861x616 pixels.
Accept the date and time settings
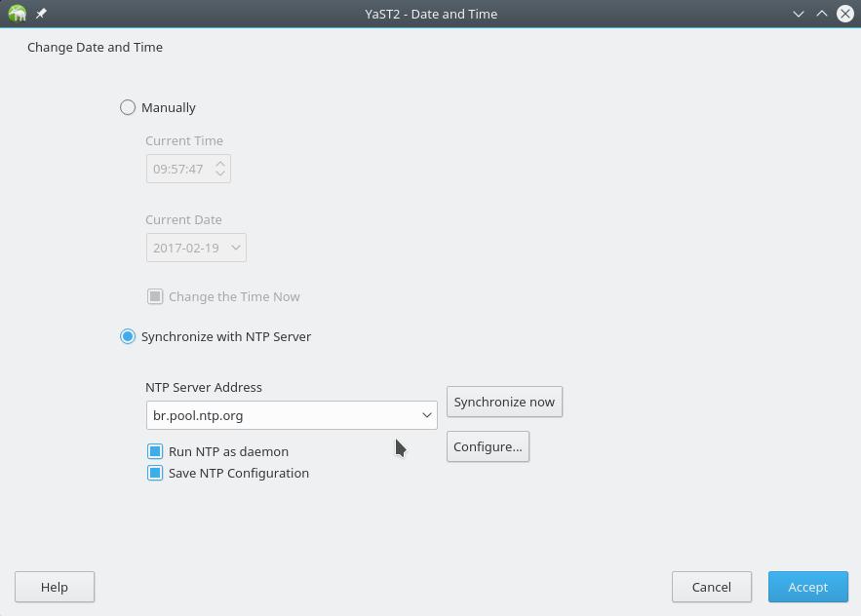[x=807, y=587]
